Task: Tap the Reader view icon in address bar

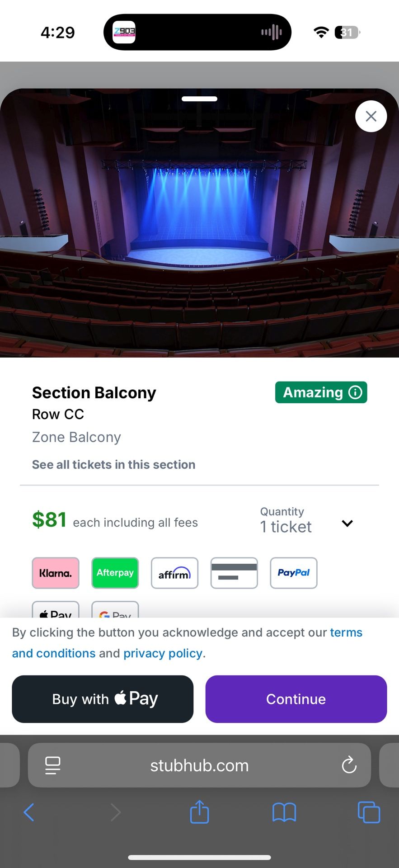Action: click(x=52, y=765)
